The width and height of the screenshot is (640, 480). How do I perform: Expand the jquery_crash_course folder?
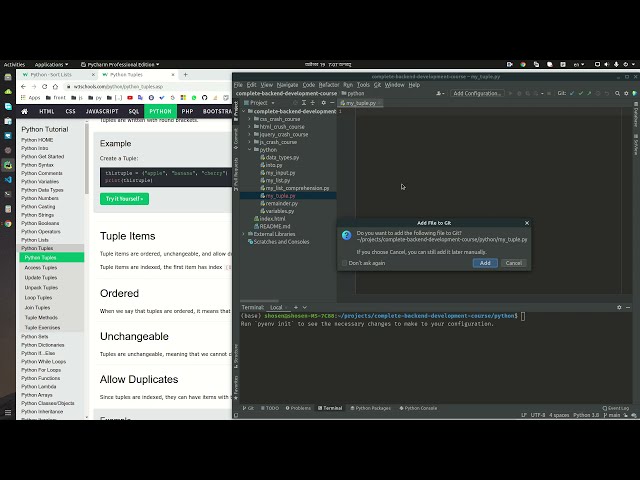click(x=249, y=135)
